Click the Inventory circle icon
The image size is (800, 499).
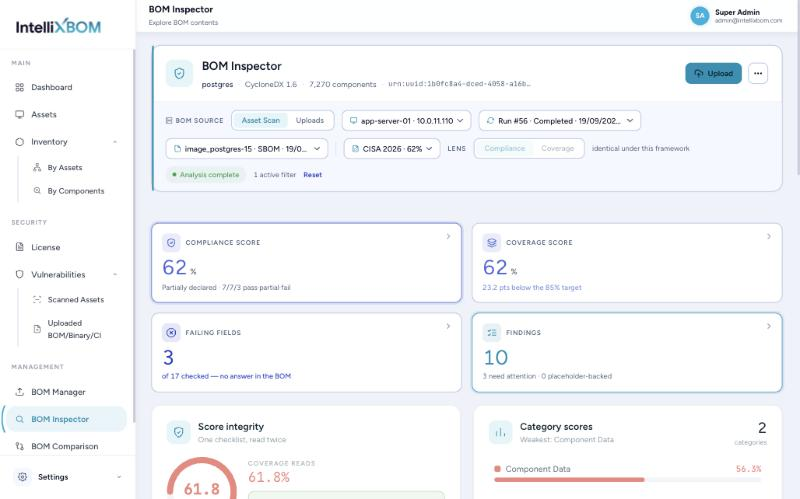pos(19,142)
